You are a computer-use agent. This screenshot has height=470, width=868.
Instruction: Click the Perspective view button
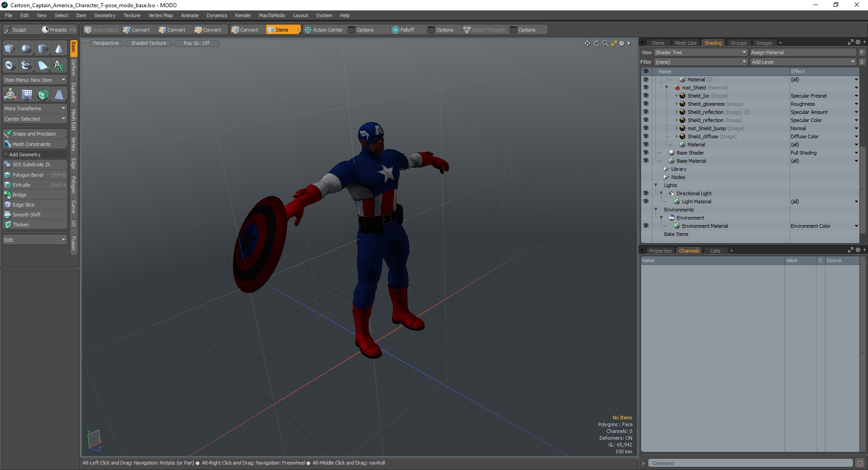coord(106,43)
